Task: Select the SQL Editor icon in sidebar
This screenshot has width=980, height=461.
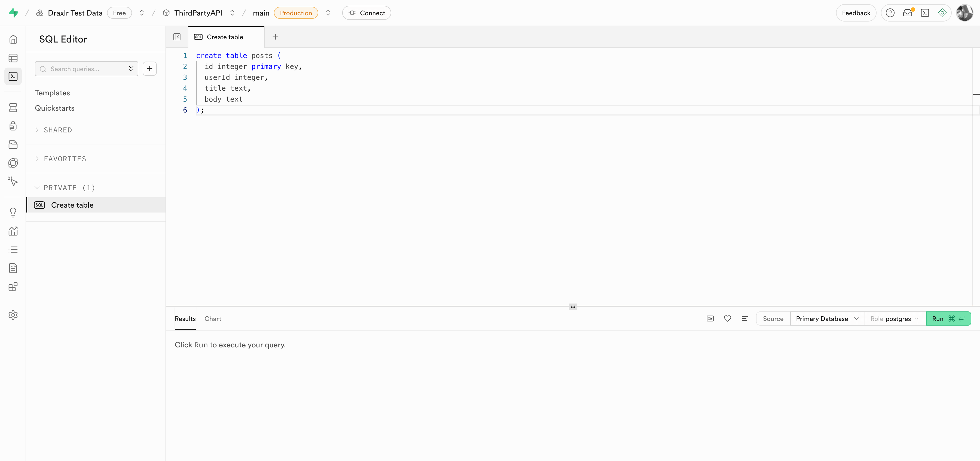Action: 13,76
